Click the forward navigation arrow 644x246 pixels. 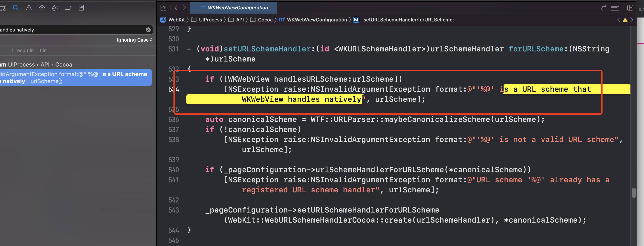[184, 8]
